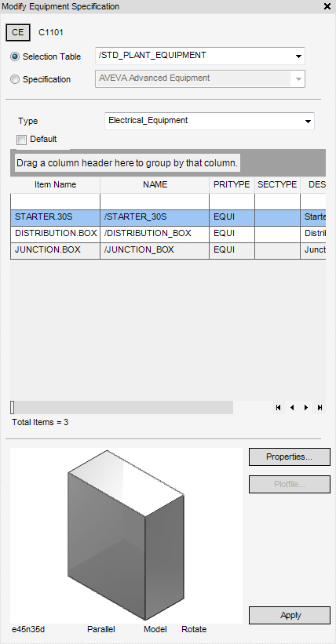The image size is (336, 644).
Task: Select the DISTRIBUTION.BOX row
Action: pyautogui.click(x=168, y=234)
